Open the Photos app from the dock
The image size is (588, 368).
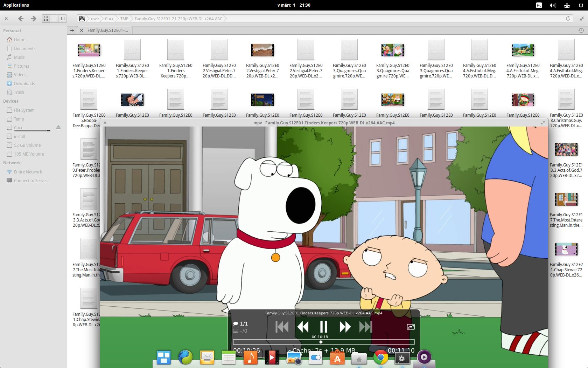294,358
